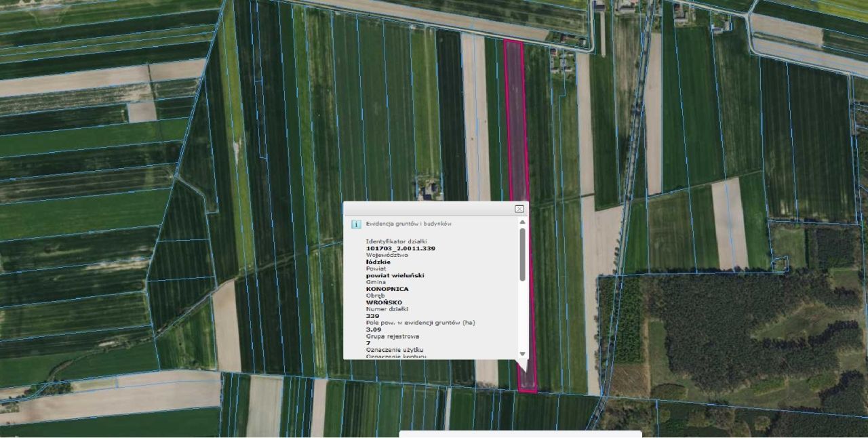Click the popup's pointer tail tip
The image size is (868, 438).
click(523, 370)
